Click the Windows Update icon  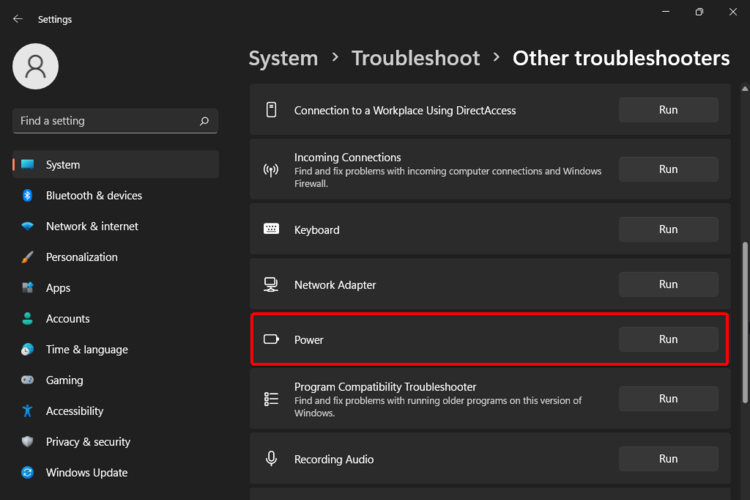point(28,473)
